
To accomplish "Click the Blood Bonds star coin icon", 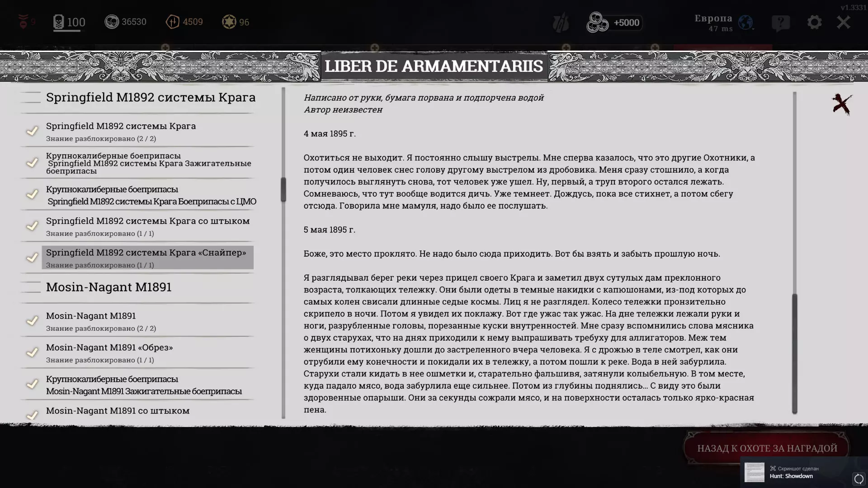I will (229, 22).
